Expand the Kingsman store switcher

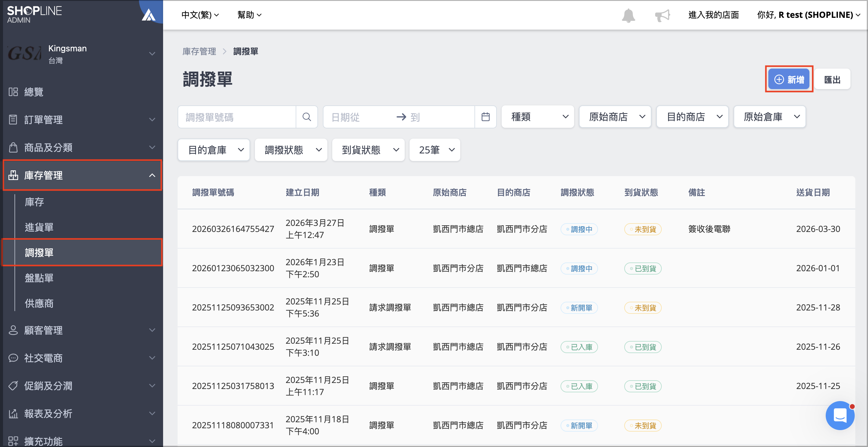coord(152,53)
